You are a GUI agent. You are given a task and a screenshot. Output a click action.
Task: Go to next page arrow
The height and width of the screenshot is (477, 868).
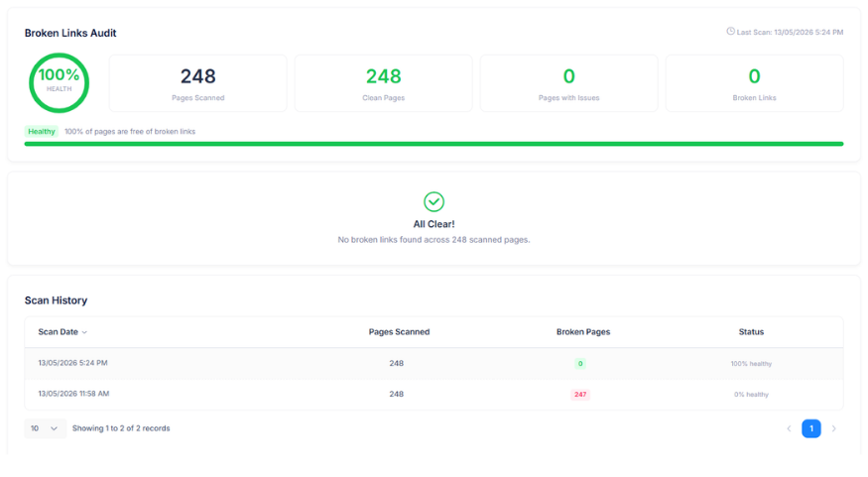[833, 428]
